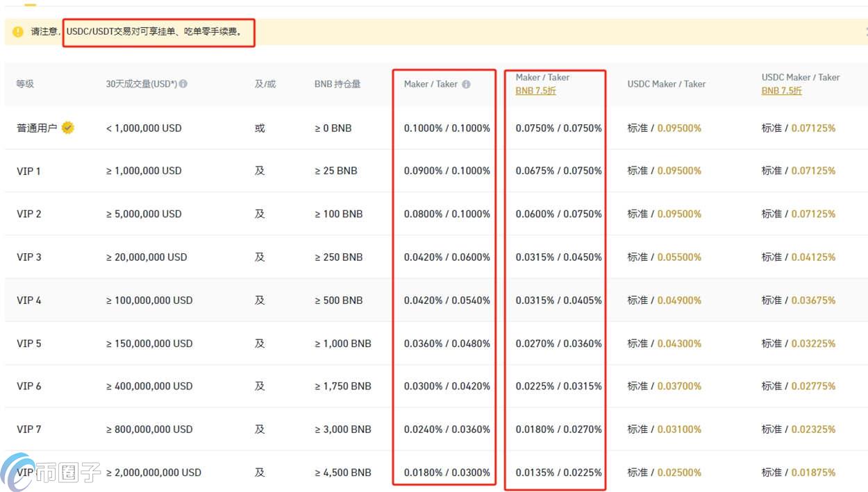
Task: Click USDC discounted fee 标准 / 0.04125%
Action: 799,257
